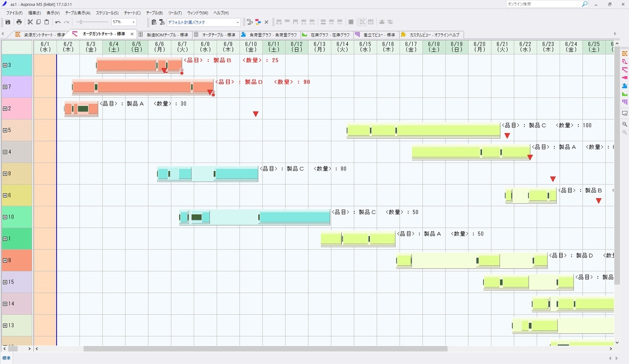Expand order row 3 in the Gantt chart
This screenshot has width=629, height=364.
pos(5,65)
